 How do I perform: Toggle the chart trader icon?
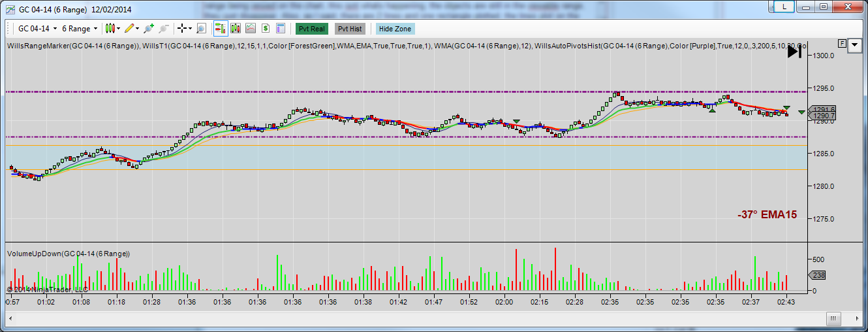point(220,29)
